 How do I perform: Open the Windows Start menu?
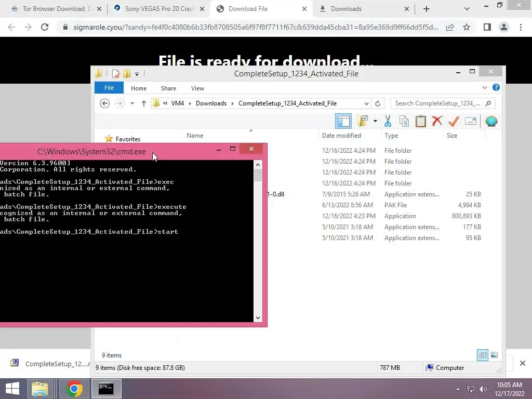(12, 389)
